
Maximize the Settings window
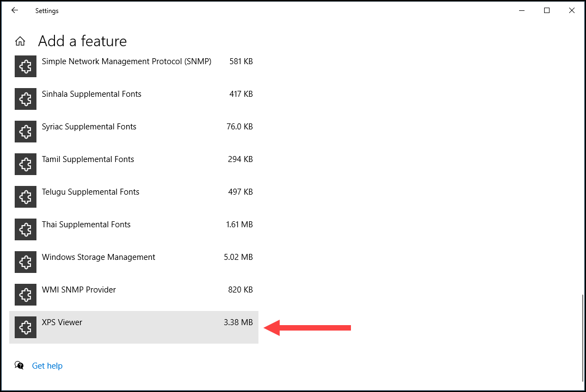547,10
